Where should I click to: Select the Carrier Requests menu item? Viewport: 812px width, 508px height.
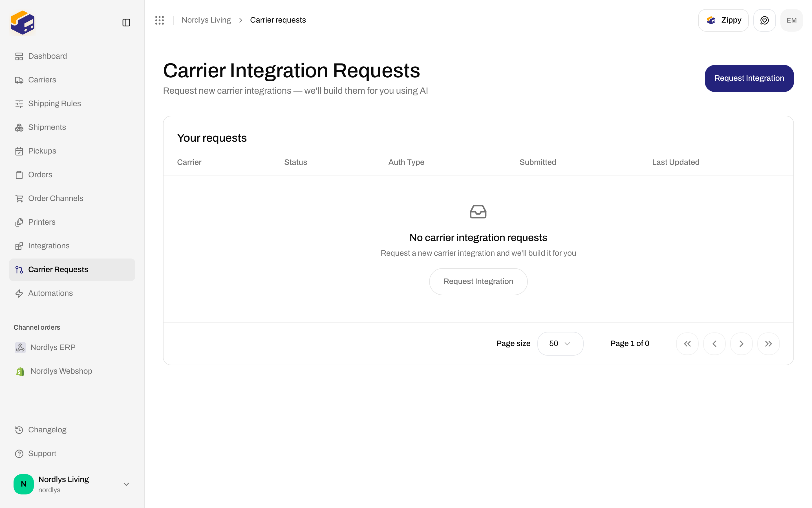pos(72,270)
